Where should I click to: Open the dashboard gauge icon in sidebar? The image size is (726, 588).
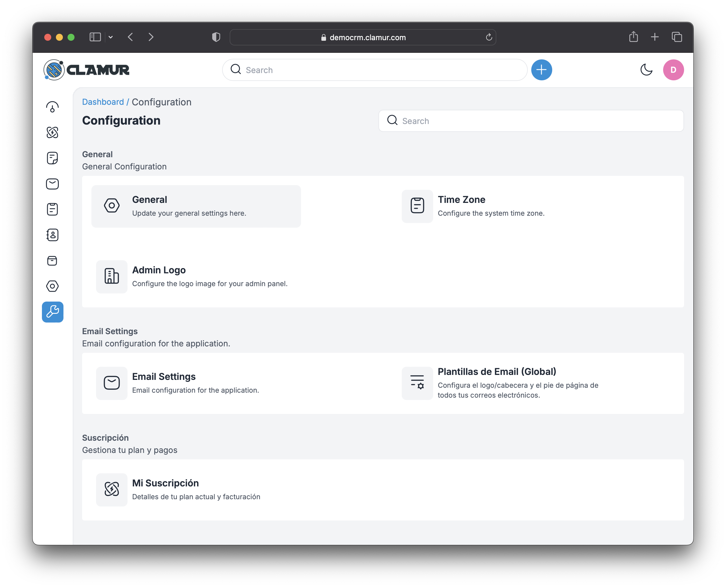[x=52, y=107]
